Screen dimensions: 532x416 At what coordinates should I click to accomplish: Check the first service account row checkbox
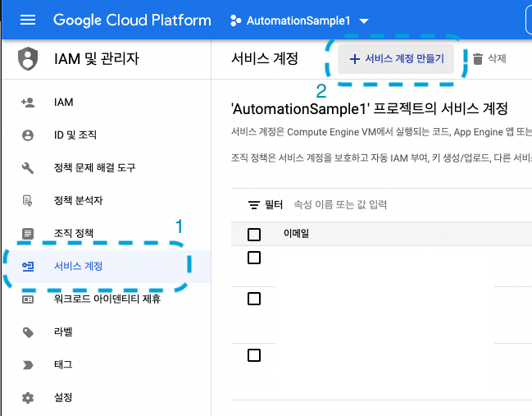click(x=254, y=258)
